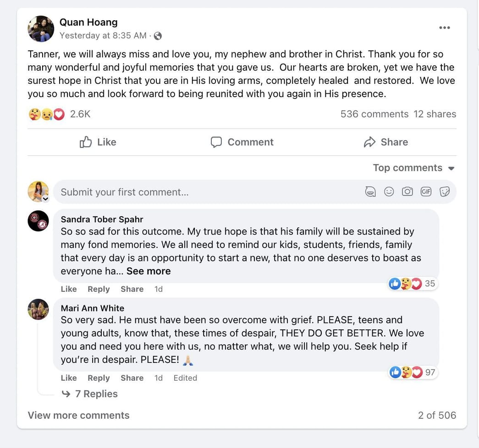The width and height of the screenshot is (479, 448).
Task: Like Quan Hoang's post
Action: pos(97,142)
